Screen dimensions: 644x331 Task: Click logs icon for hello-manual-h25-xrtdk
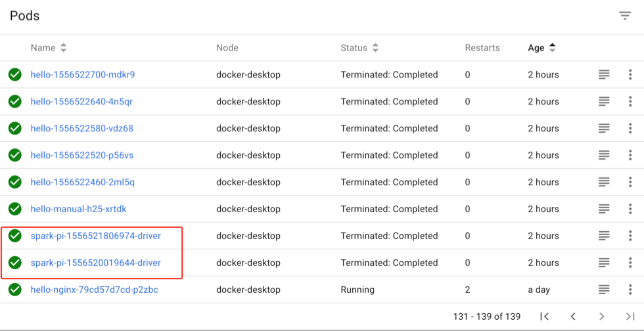[x=604, y=209]
